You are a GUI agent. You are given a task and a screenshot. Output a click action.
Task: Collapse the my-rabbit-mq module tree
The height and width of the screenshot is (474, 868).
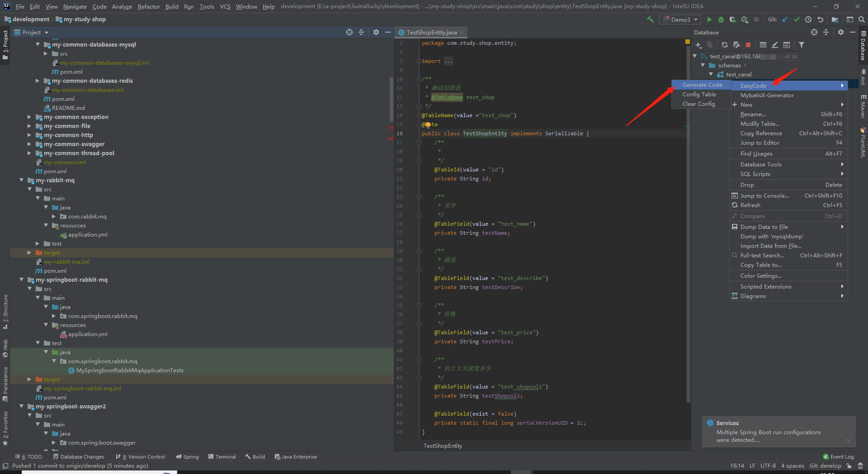(x=21, y=180)
